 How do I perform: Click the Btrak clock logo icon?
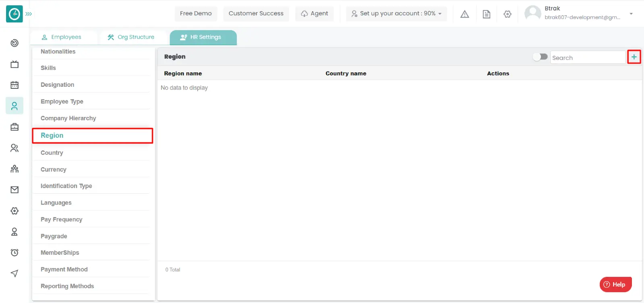[x=14, y=14]
